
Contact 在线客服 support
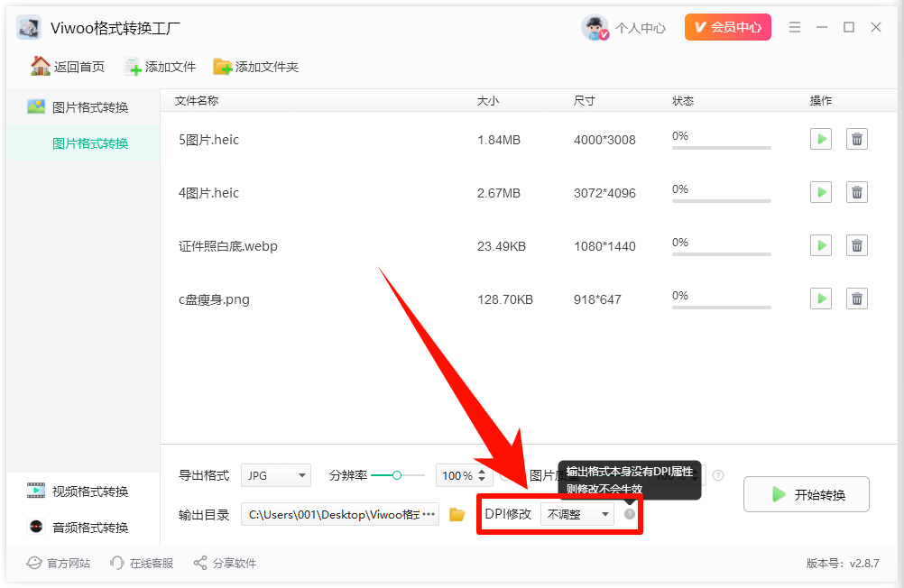(142, 564)
